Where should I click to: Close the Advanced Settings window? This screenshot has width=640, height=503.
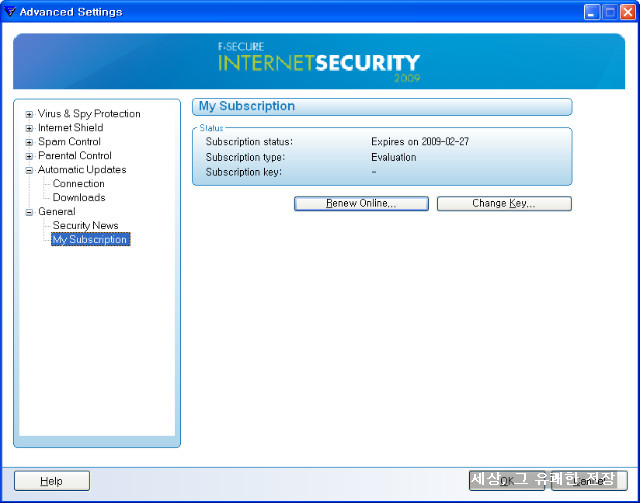pyautogui.click(x=627, y=12)
